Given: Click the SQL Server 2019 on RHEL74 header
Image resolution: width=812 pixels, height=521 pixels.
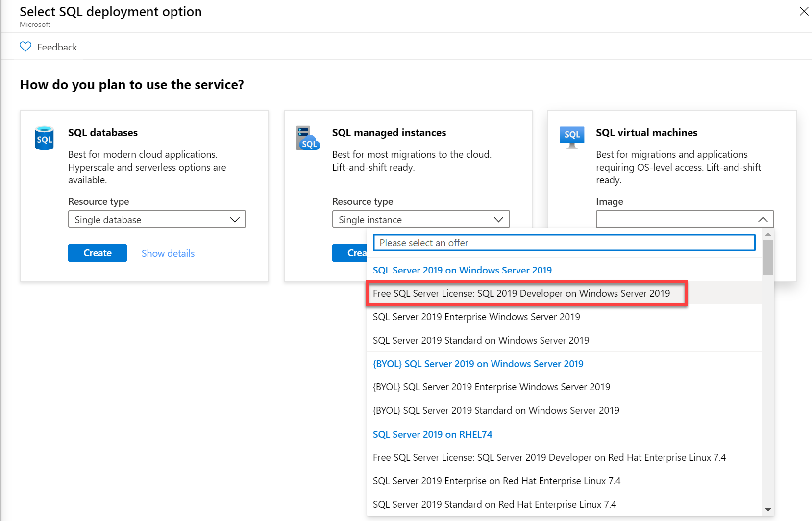Looking at the screenshot, I should coord(432,434).
